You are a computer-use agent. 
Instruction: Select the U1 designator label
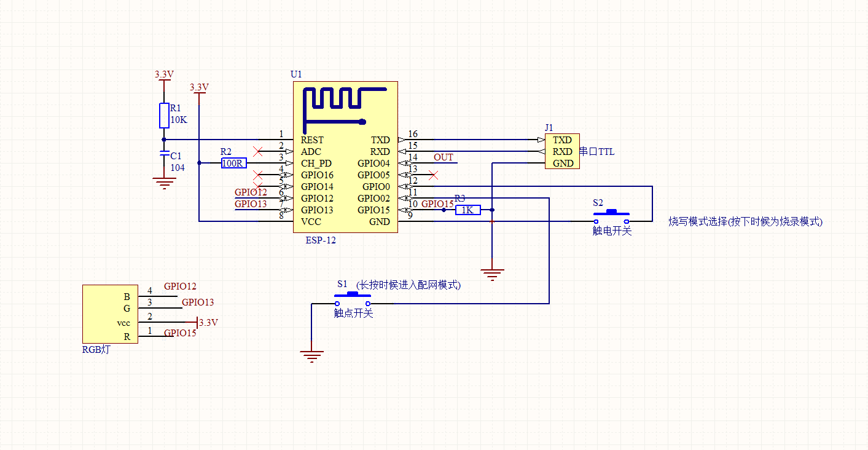tap(296, 74)
